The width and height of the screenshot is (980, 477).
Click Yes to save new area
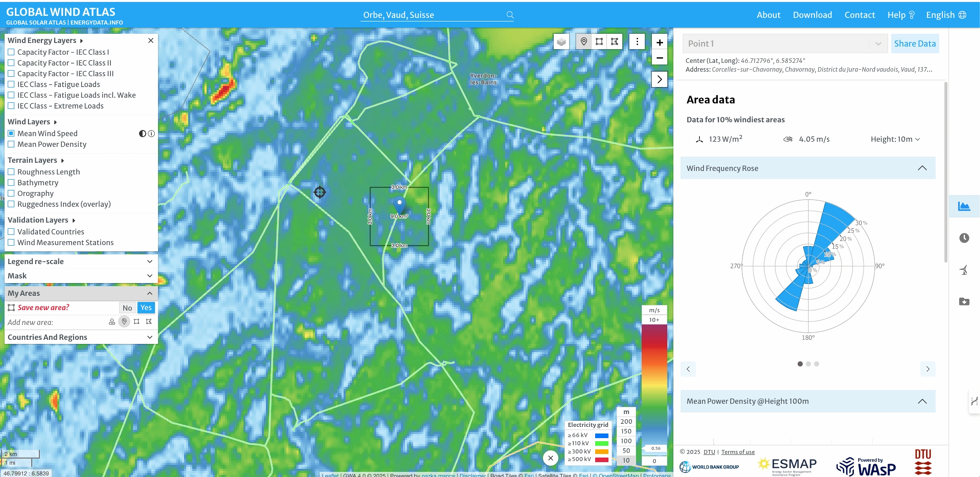[x=146, y=308]
